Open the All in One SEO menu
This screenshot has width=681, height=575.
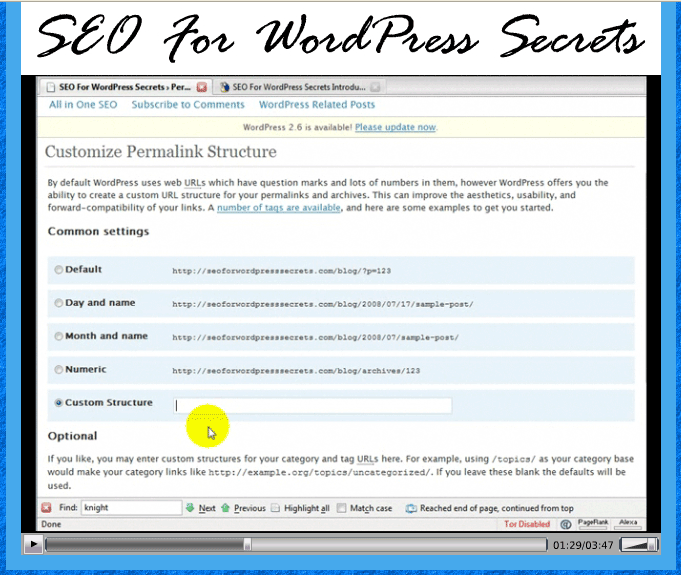(83, 105)
